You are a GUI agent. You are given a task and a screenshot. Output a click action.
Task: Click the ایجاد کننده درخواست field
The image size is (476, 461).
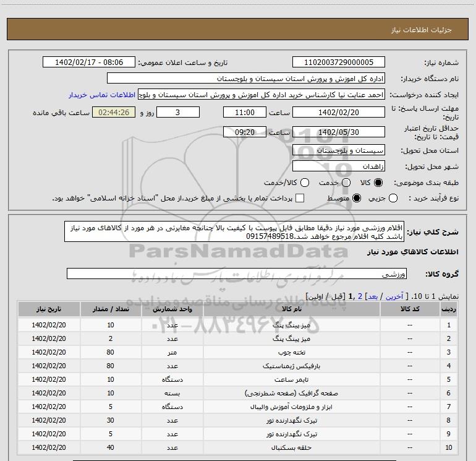[261, 95]
